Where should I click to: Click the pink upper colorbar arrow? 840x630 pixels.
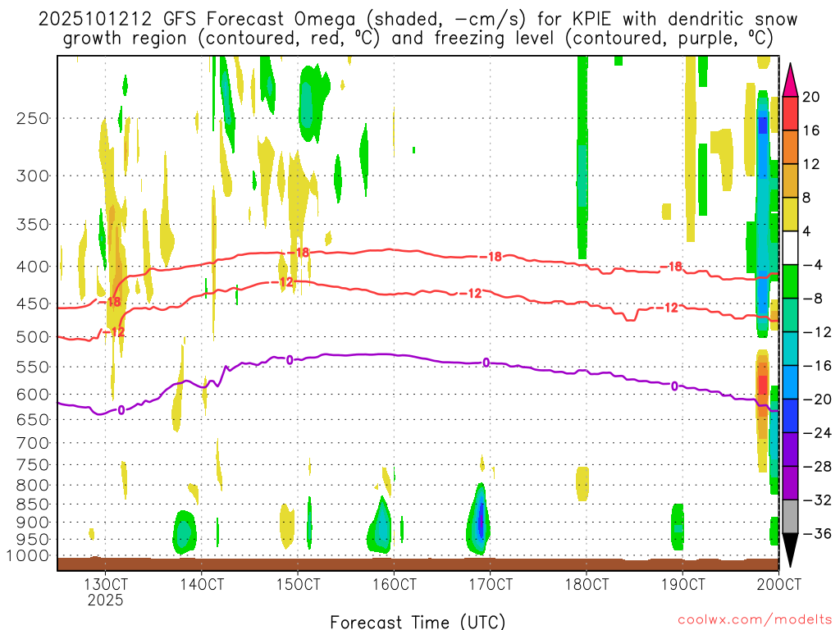(x=790, y=80)
